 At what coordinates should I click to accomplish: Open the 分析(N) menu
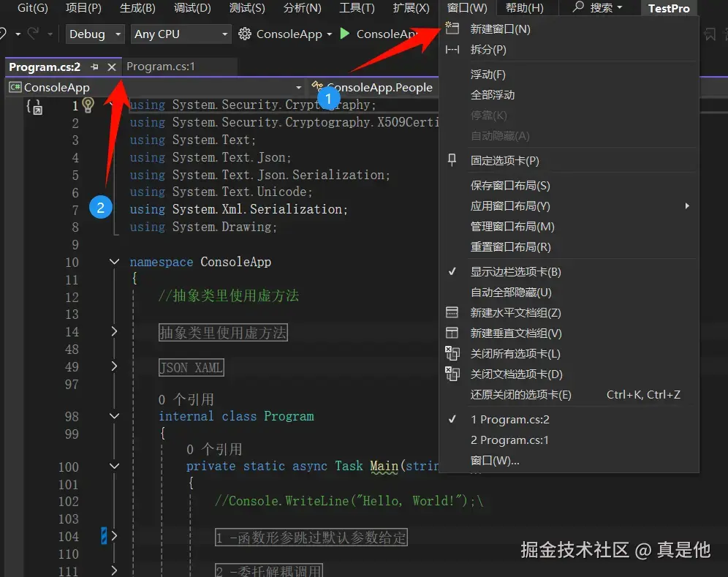pyautogui.click(x=303, y=8)
